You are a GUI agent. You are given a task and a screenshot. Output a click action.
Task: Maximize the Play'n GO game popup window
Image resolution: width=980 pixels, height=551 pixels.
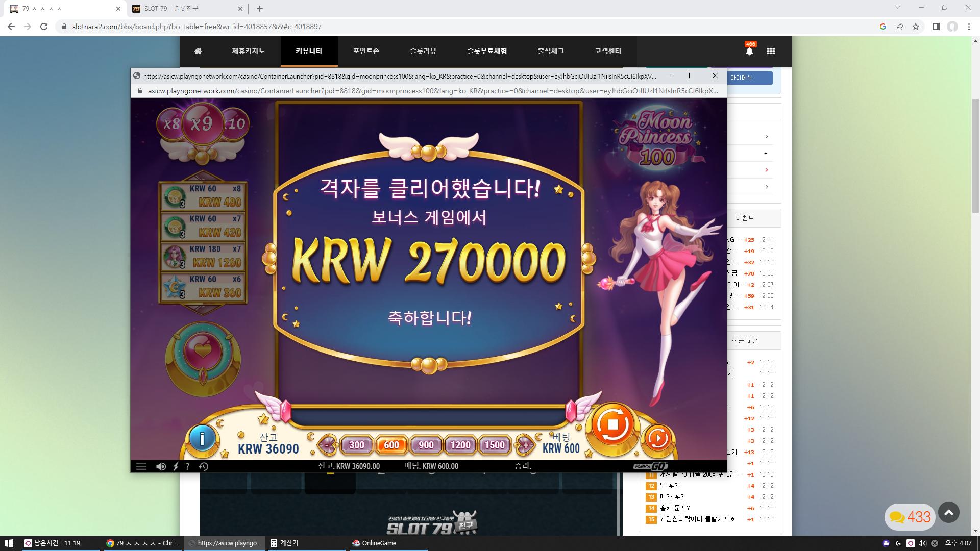(x=692, y=76)
